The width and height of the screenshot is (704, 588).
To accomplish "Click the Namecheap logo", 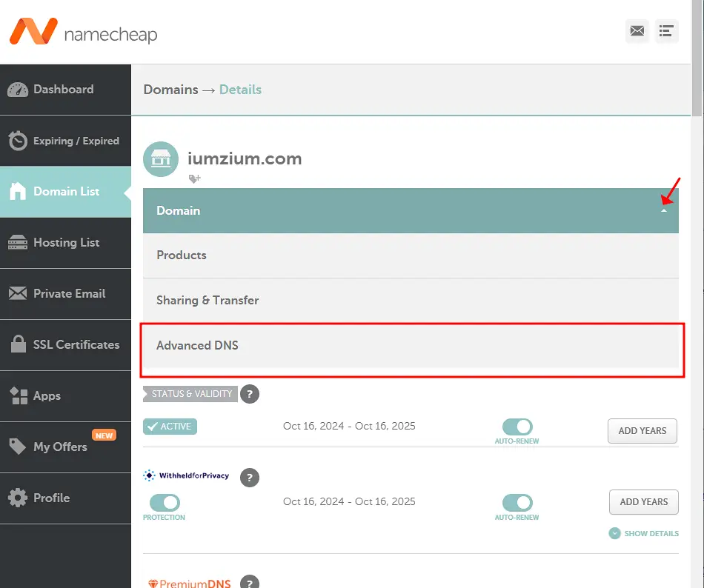I will click(83, 31).
